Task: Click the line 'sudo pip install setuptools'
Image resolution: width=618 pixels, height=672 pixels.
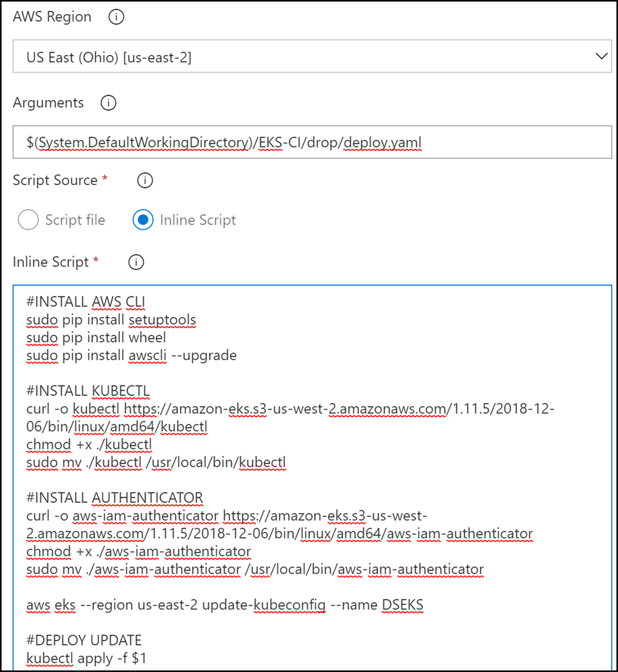Action: click(111, 320)
